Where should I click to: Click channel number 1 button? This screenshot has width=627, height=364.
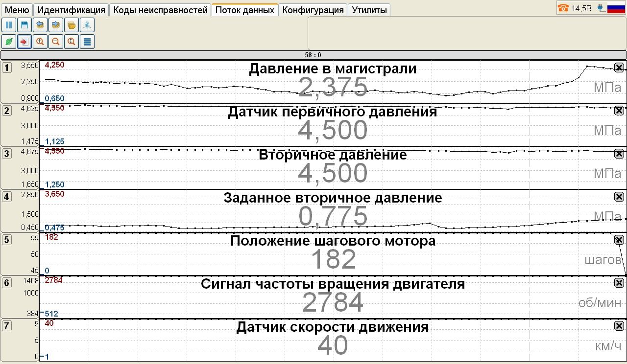pyautogui.click(x=6, y=68)
